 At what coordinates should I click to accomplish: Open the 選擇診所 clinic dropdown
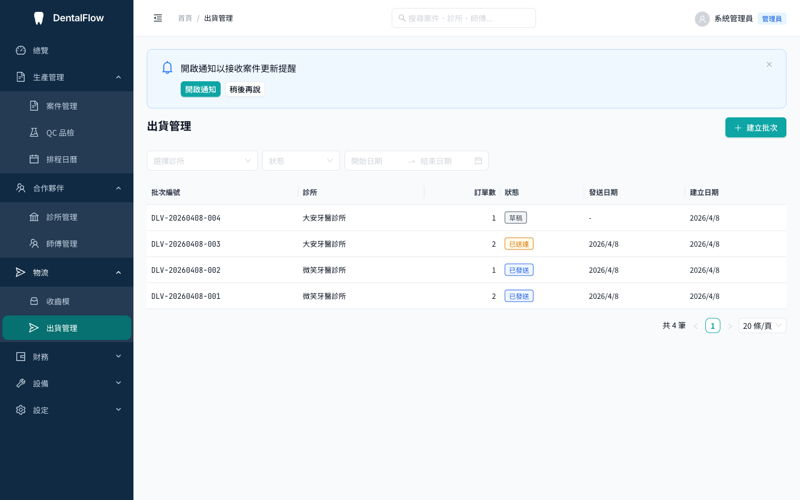click(x=202, y=161)
